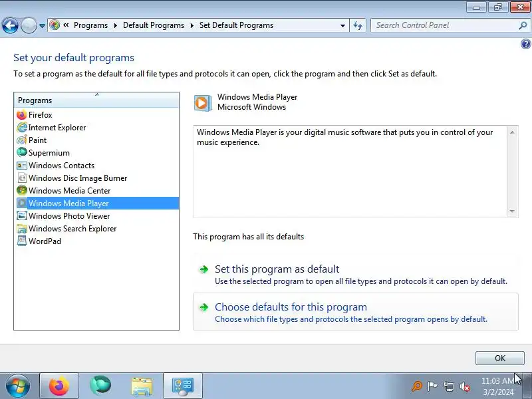Click the Programs breadcrumb
Image resolution: width=532 pixels, height=399 pixels.
[x=90, y=25]
